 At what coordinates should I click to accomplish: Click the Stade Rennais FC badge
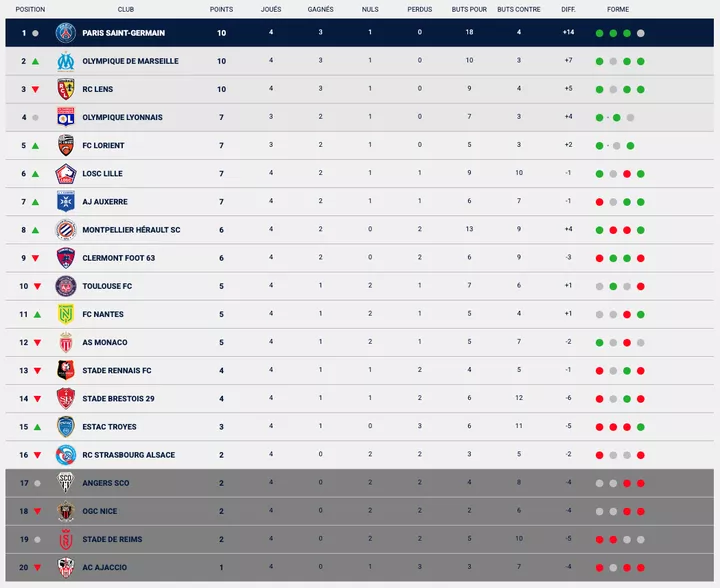pos(66,370)
